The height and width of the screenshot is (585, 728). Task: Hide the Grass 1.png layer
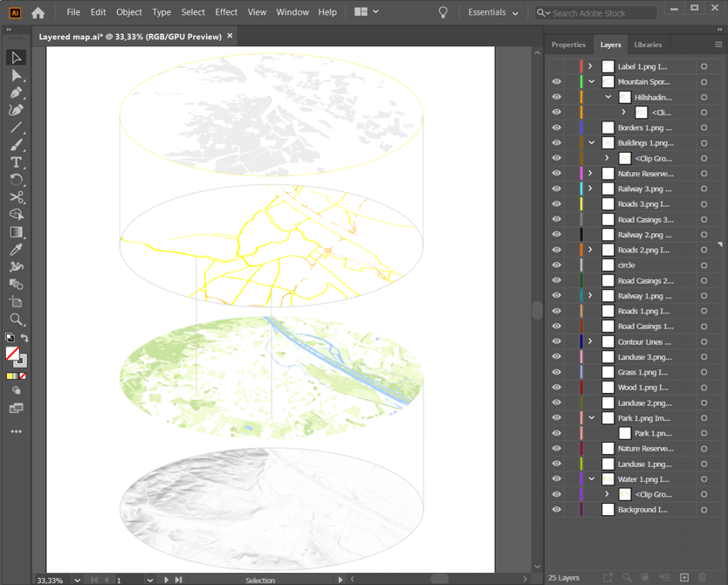coord(556,372)
